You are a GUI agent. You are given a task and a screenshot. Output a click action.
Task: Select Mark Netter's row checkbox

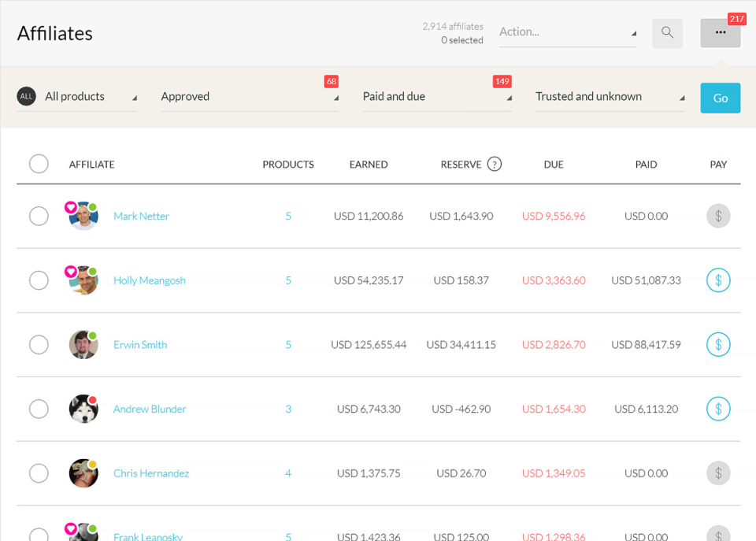39,216
